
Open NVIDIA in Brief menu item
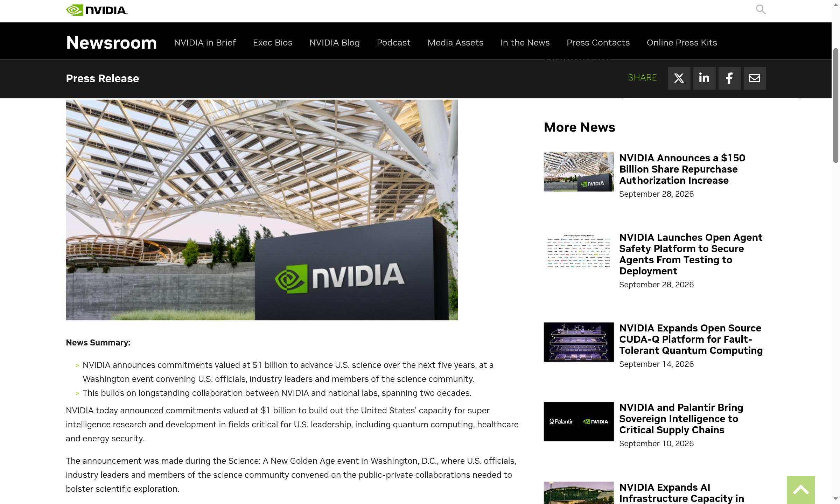(205, 43)
